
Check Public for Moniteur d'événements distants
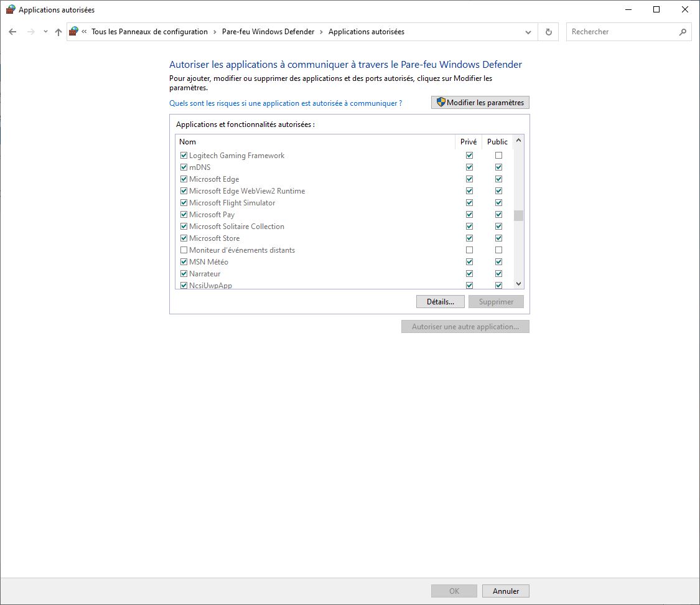(x=498, y=250)
